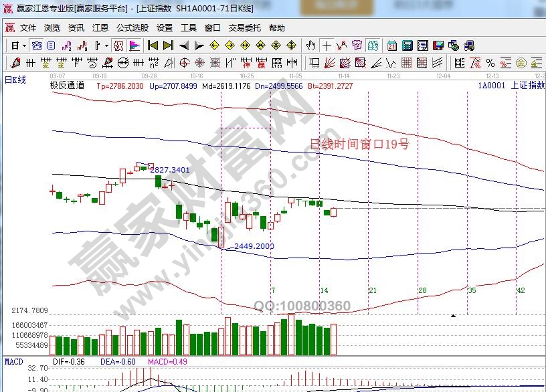Screen dimensions: 546x392
Task: Open the 文件 menu
Action: click(28, 28)
